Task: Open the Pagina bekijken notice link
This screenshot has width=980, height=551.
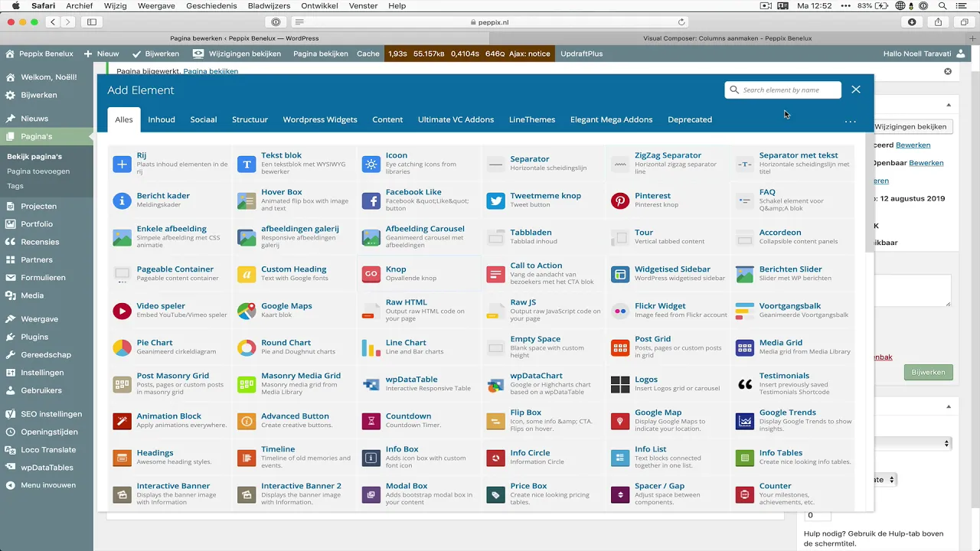Action: [211, 71]
